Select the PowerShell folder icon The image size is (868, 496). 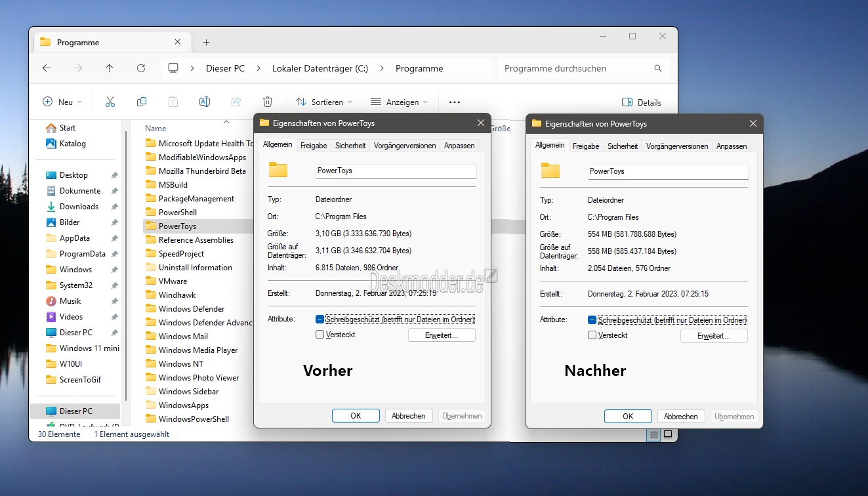click(x=151, y=212)
